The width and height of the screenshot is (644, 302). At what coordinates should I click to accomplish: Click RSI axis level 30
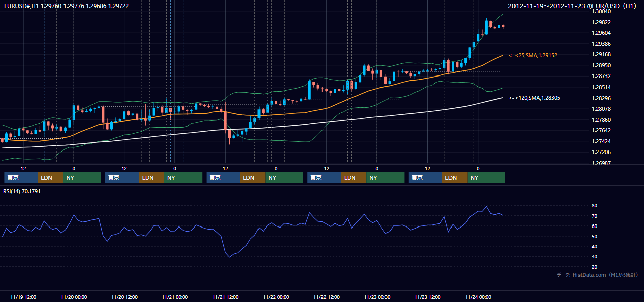[595, 257]
